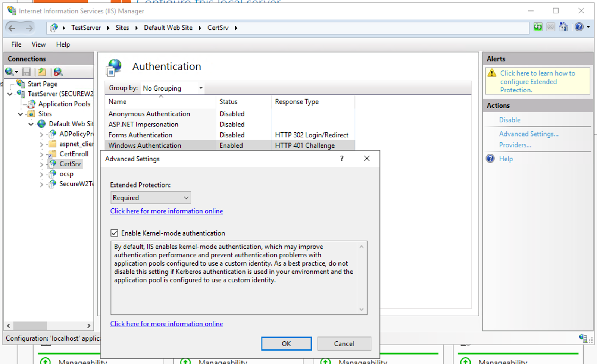Open the Extended Protection dropdown

tap(151, 198)
